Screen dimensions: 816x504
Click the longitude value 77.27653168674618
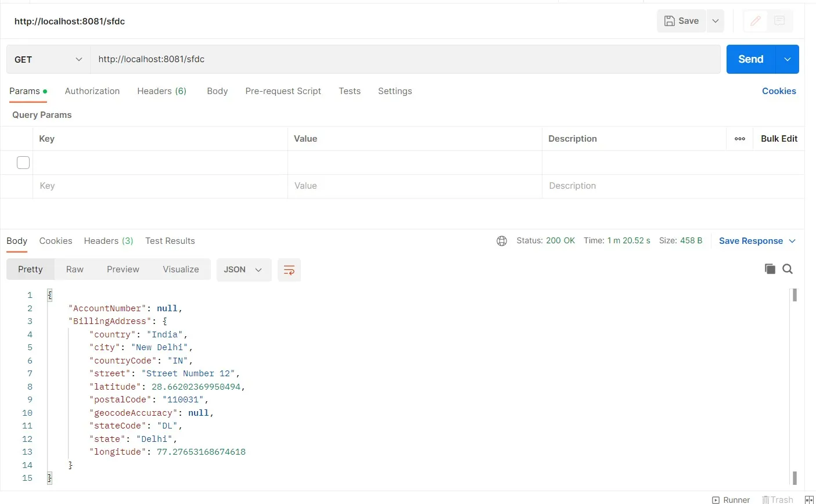click(201, 452)
